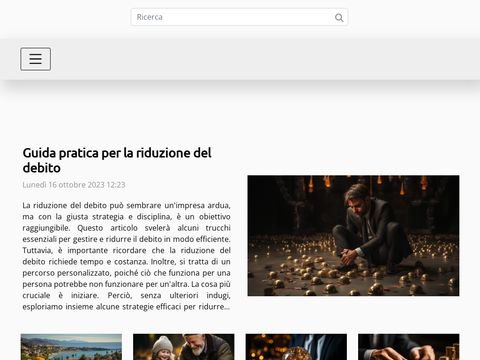This screenshot has width=480, height=360.
Task: Open the hamburger navigation menu
Action: click(36, 59)
